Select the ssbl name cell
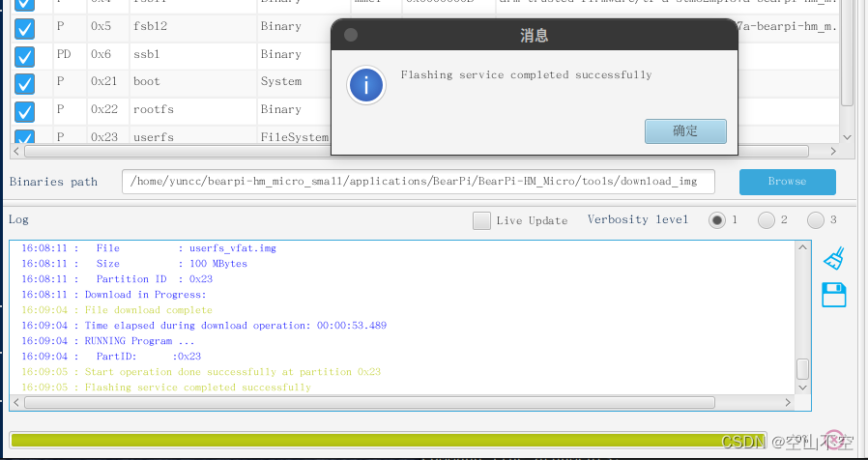 click(193, 54)
